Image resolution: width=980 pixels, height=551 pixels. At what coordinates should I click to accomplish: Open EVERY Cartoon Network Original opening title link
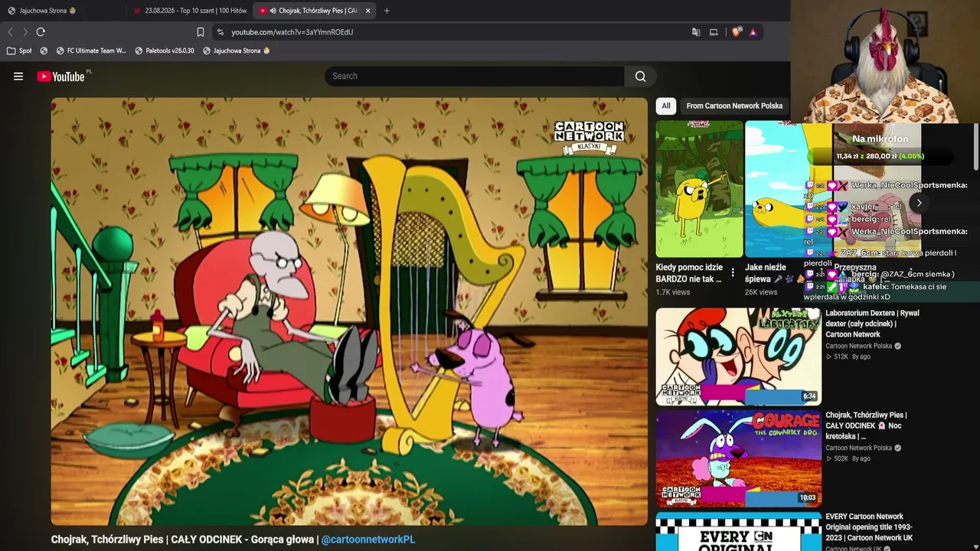869,527
